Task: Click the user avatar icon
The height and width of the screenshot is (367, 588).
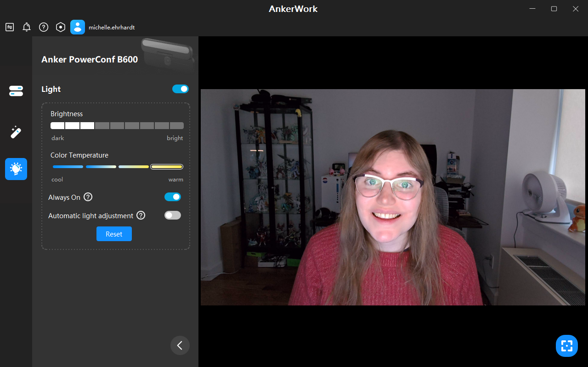Action: 78,27
